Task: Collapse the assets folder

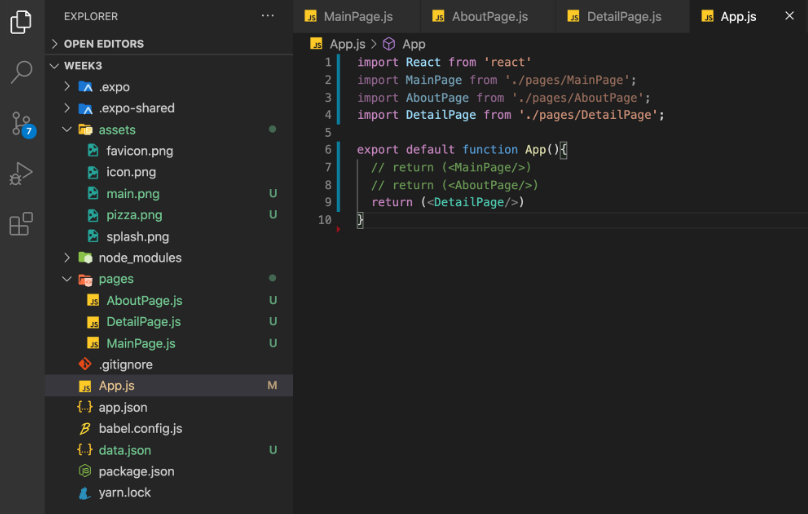Action: (68, 130)
